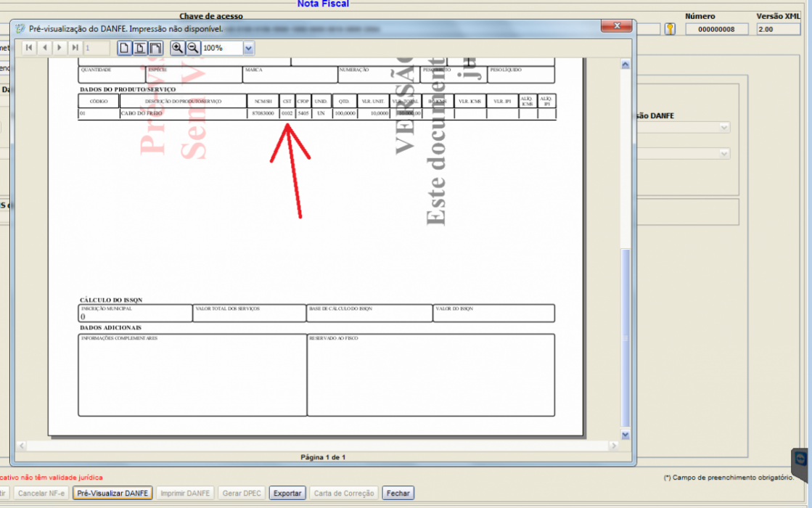
Task: Zoom out using magnifier minus icon
Action: coord(192,48)
